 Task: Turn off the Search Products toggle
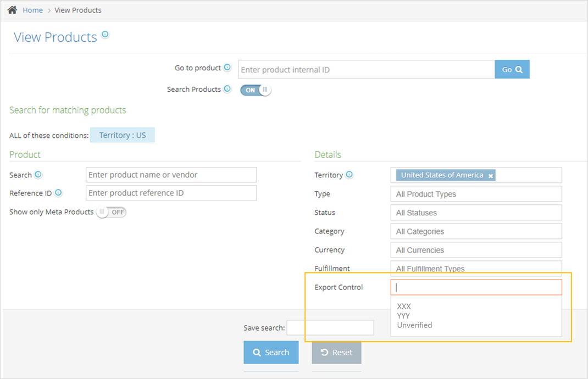pos(256,90)
